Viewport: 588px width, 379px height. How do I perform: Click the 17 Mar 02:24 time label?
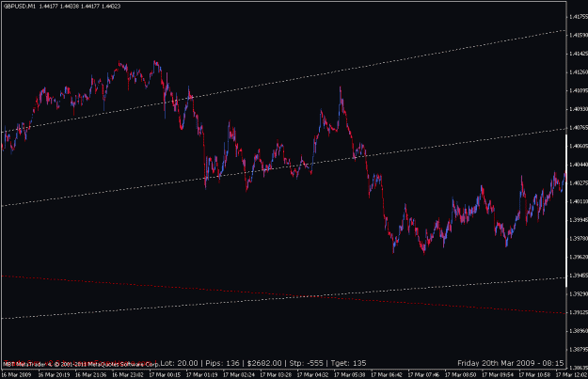pyautogui.click(x=239, y=375)
